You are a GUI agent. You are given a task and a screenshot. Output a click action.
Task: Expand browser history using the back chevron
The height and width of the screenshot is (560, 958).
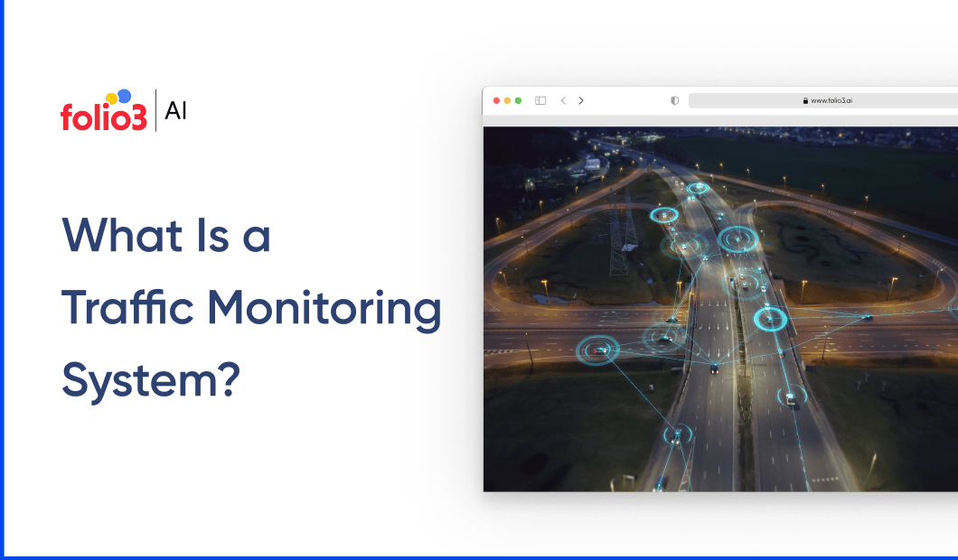click(x=564, y=100)
